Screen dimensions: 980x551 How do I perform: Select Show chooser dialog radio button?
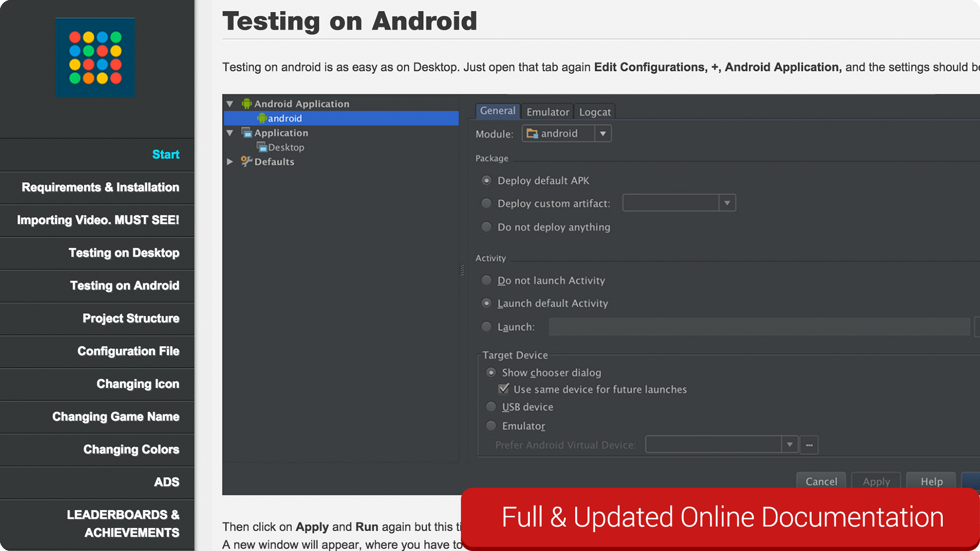point(491,373)
